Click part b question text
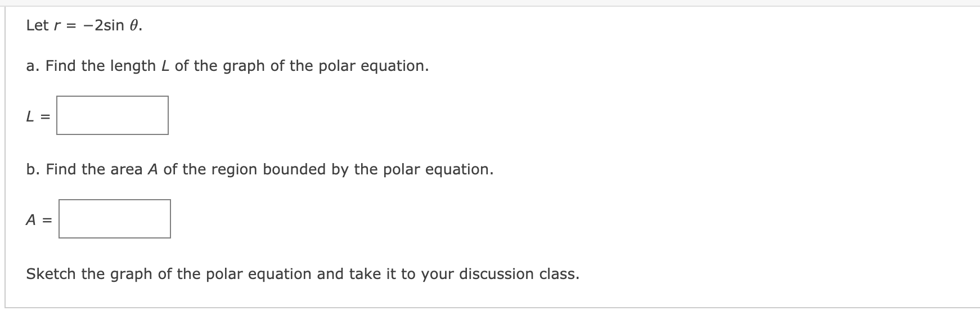 (259, 169)
